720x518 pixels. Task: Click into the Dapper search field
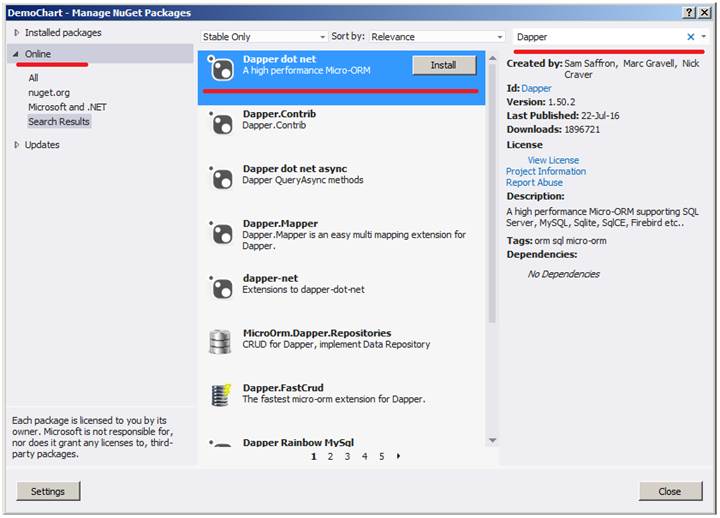click(598, 37)
